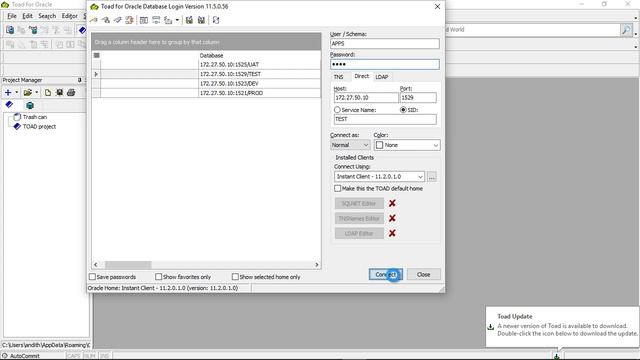The image size is (640, 360).
Task: Click the column chooser icon above grid rows
Action: click(97, 55)
